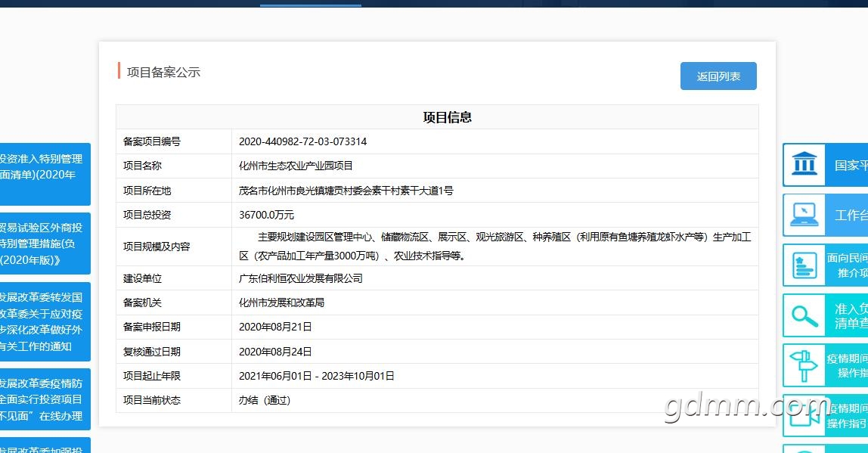868x453 pixels.
Task: Click filing authority 化州市发展和改革局
Action: tap(281, 303)
